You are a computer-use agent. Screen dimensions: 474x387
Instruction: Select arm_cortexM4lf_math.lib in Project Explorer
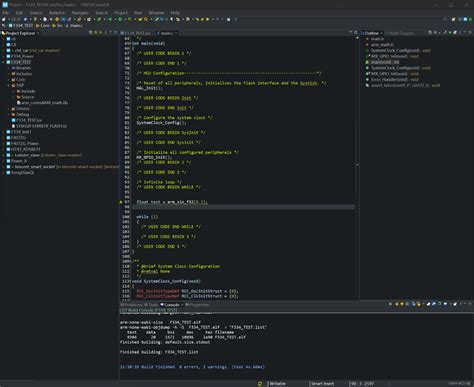(42, 103)
